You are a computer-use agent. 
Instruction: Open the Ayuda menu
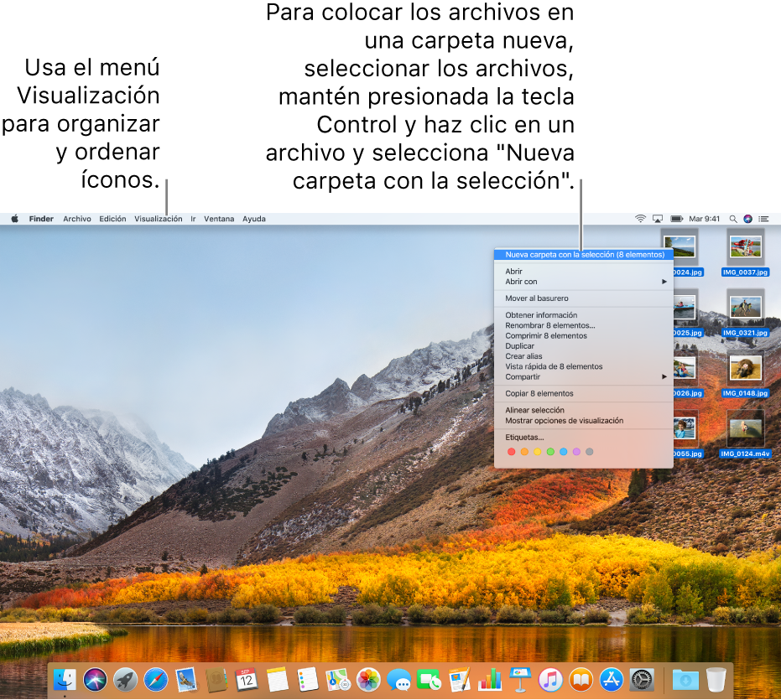[x=254, y=219]
